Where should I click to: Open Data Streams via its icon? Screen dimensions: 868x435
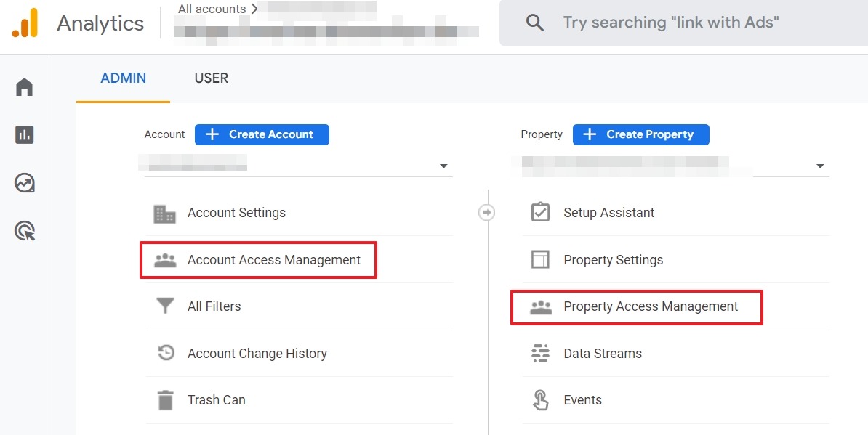(x=540, y=353)
